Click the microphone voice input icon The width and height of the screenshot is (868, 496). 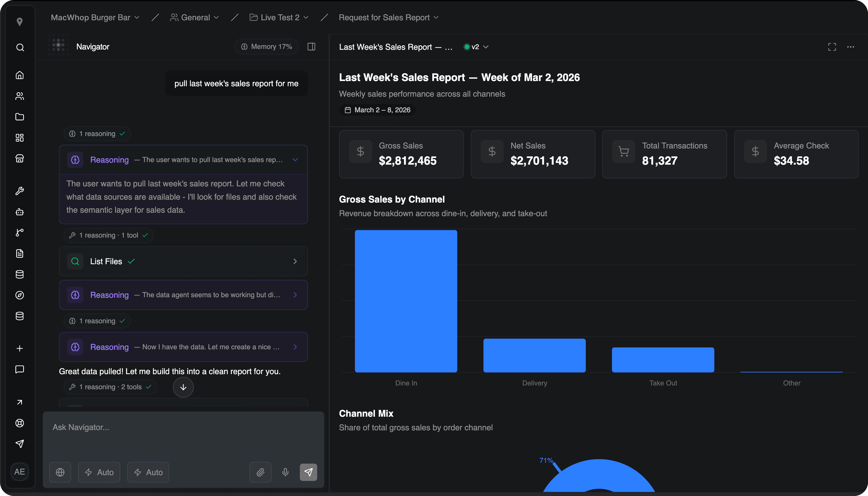click(285, 472)
